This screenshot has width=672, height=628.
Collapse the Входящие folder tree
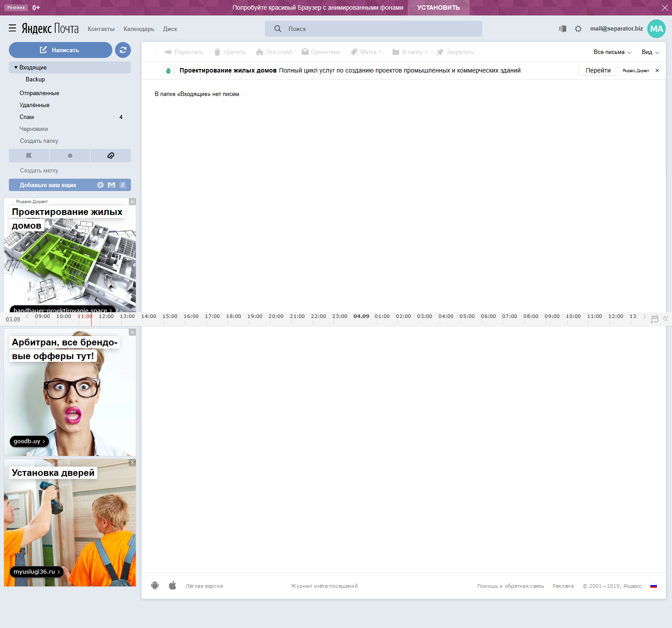16,67
